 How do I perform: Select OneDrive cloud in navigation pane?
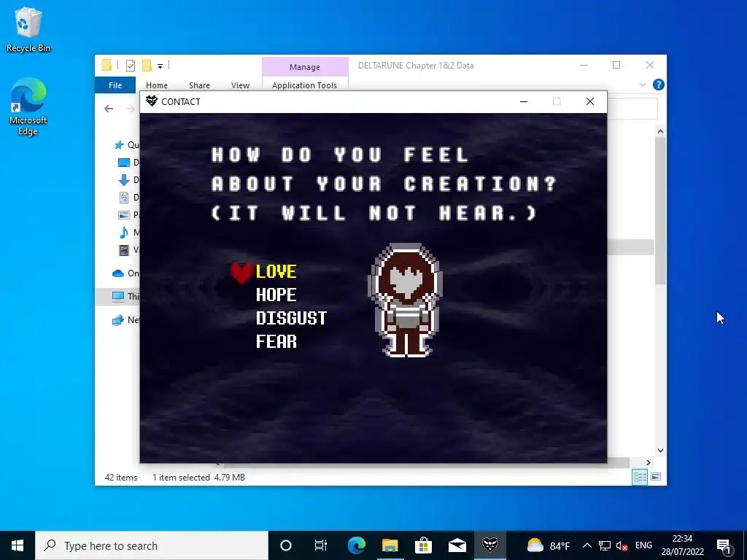pyautogui.click(x=118, y=273)
